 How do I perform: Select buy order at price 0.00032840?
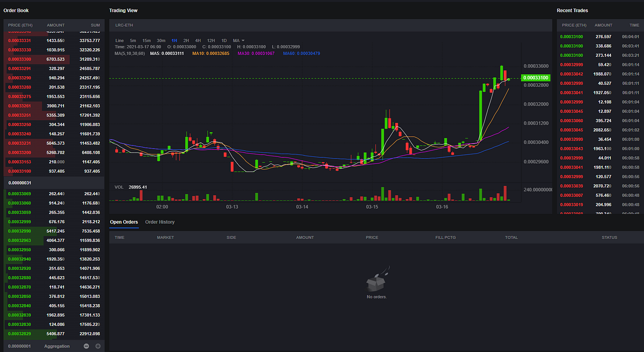point(54,305)
